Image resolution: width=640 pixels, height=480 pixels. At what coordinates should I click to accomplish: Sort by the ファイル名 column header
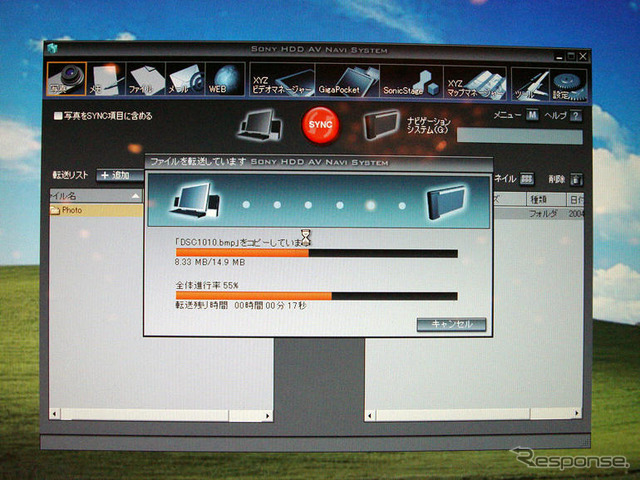tap(96, 196)
